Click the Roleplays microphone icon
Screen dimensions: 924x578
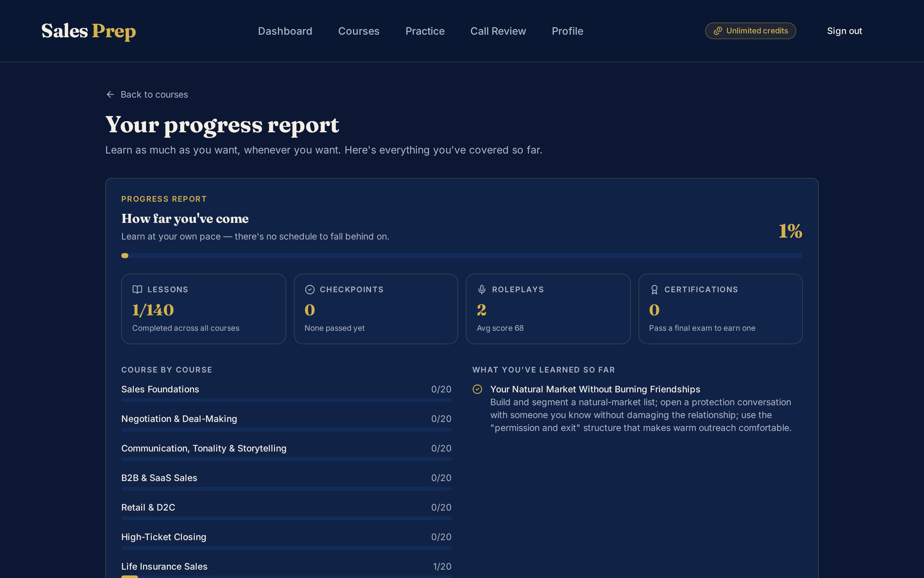[482, 289]
